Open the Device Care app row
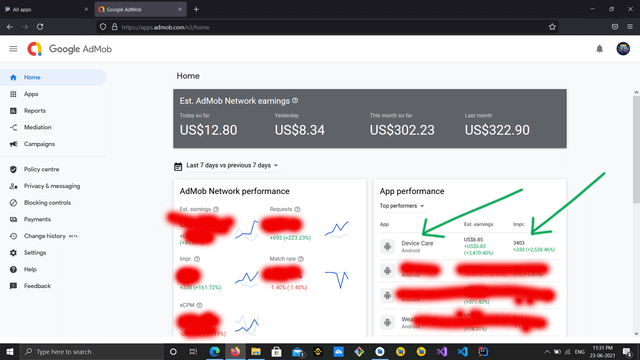 click(469, 247)
